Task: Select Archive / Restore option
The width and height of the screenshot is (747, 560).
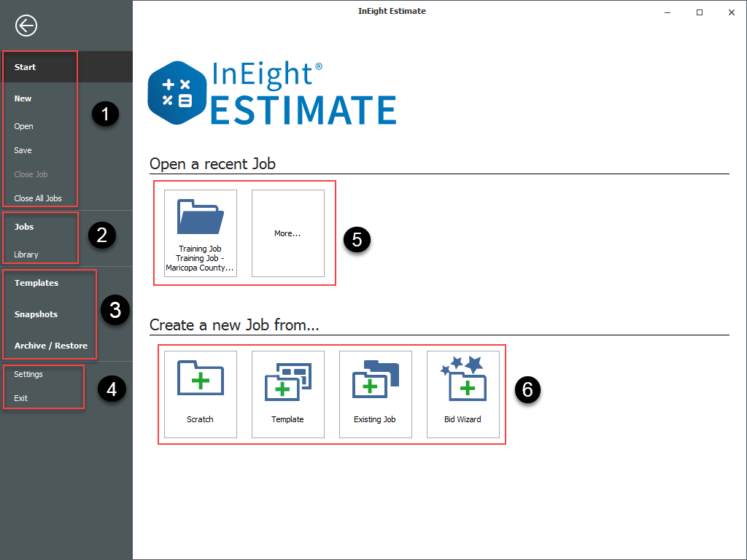Action: tap(51, 346)
